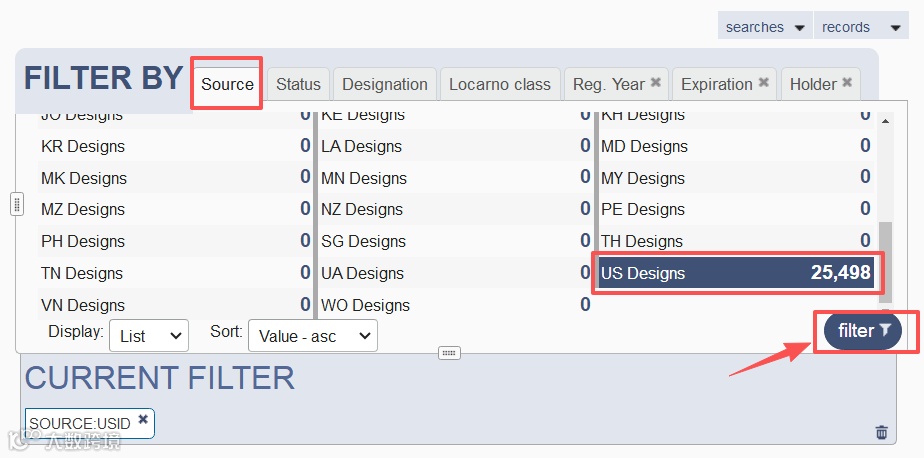Viewport: 924px width, 458px height.
Task: Expand the Display List dropdown
Action: pyautogui.click(x=149, y=335)
